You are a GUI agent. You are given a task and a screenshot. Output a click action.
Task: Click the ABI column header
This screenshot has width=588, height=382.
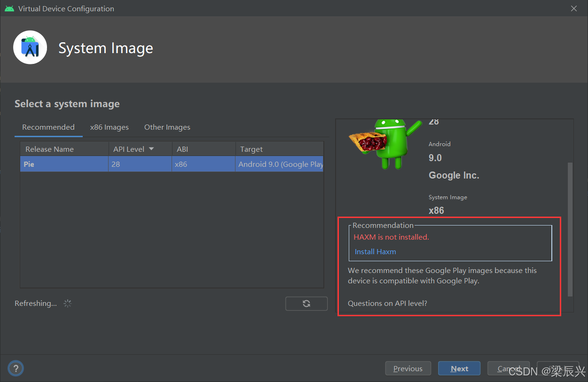point(204,149)
